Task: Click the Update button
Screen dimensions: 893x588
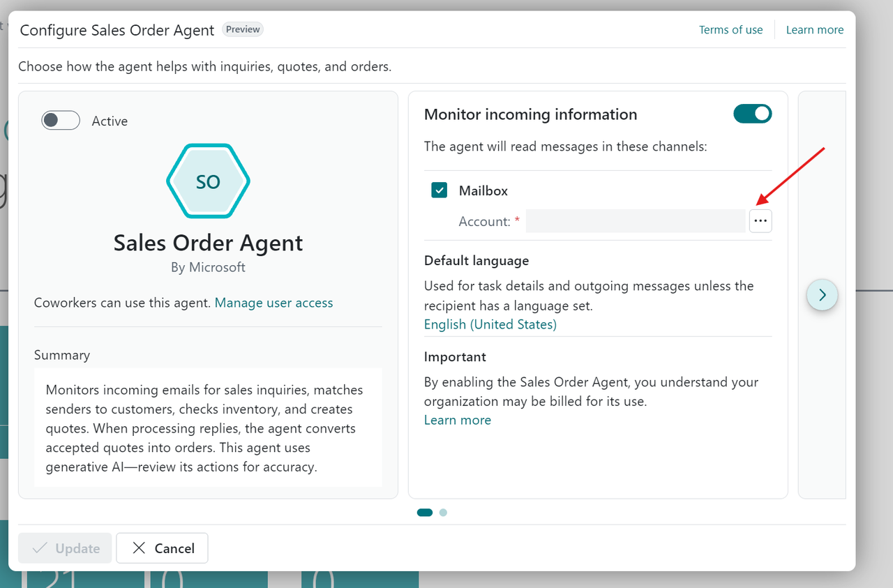Action: 65,548
